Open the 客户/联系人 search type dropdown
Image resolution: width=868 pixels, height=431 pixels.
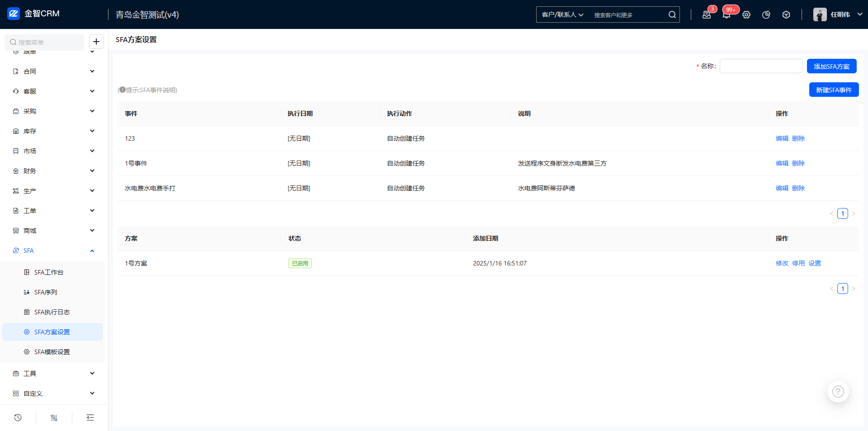562,14
